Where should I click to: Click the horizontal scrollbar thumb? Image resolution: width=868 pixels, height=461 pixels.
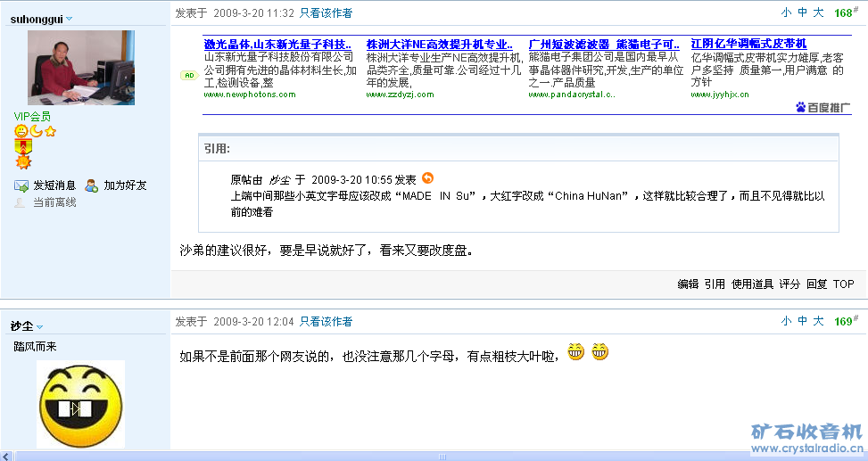click(442, 457)
